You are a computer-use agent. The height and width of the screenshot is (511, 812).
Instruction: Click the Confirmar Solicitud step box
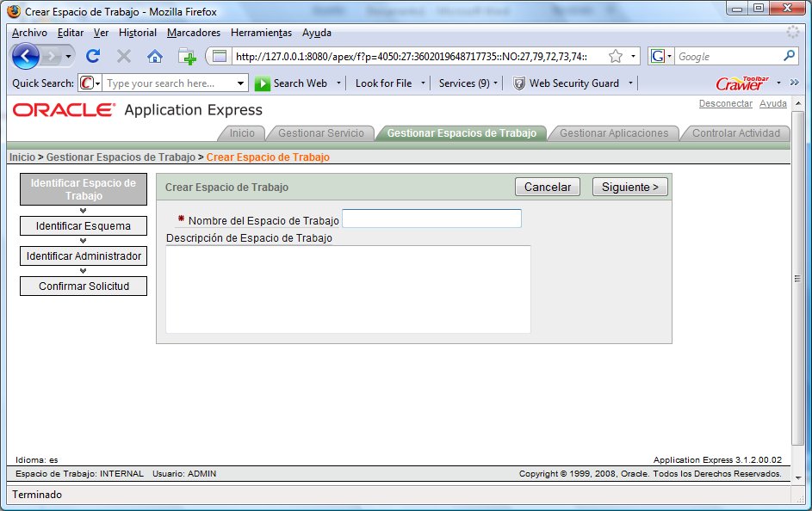[x=84, y=286]
